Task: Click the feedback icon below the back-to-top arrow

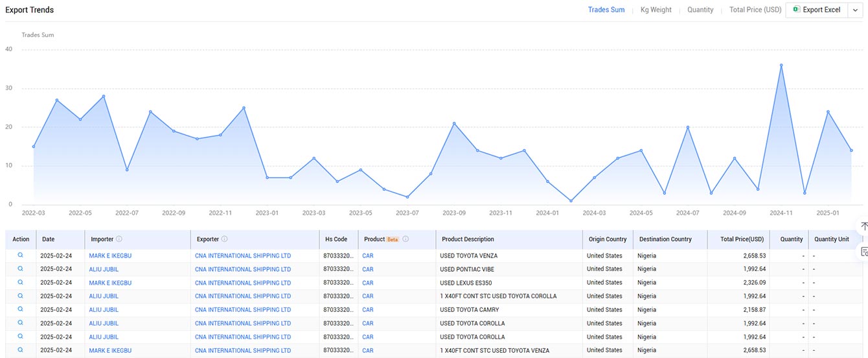Action: click(x=864, y=252)
